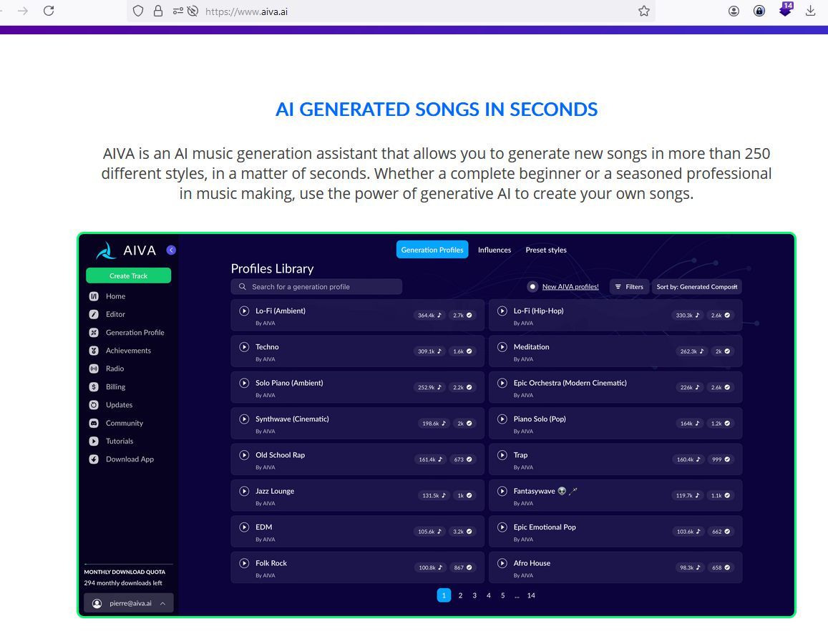Image resolution: width=828 pixels, height=644 pixels.
Task: Select current page 1 in pagination
Action: [444, 595]
